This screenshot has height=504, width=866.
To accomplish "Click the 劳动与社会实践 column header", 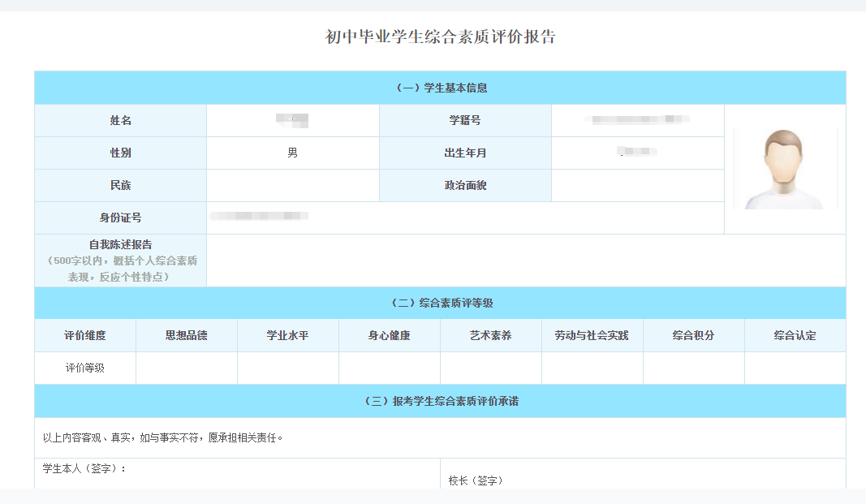I will [x=592, y=335].
